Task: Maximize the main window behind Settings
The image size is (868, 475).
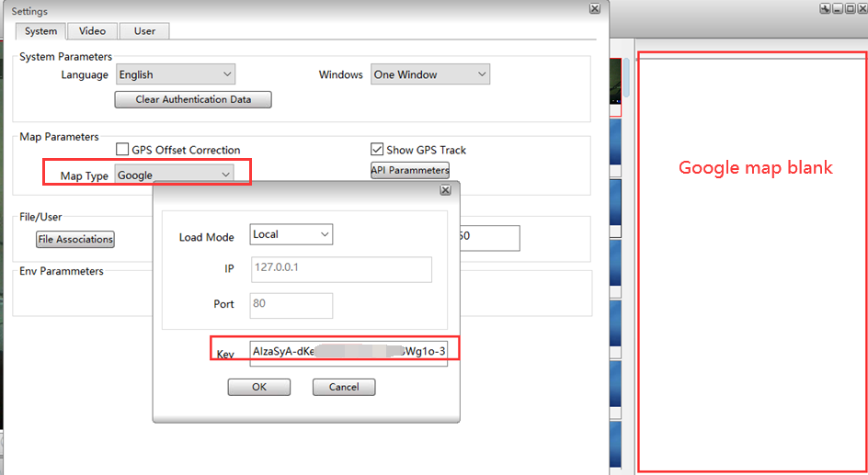Action: 850,9
